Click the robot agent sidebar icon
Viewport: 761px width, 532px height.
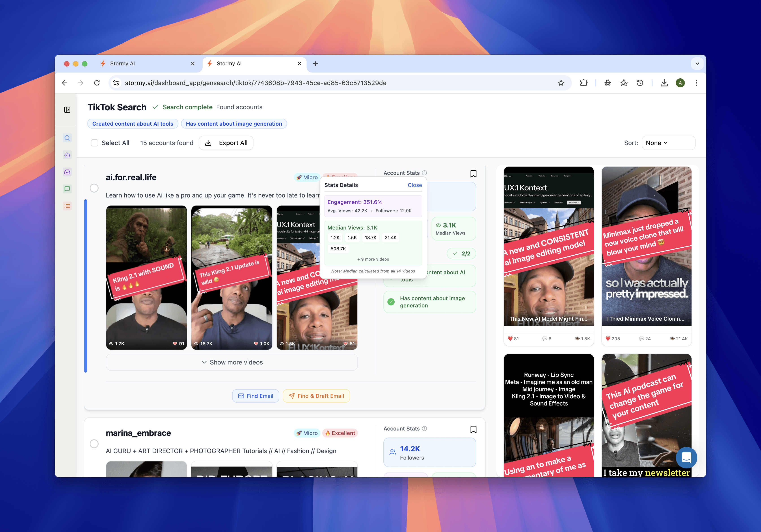tap(67, 155)
